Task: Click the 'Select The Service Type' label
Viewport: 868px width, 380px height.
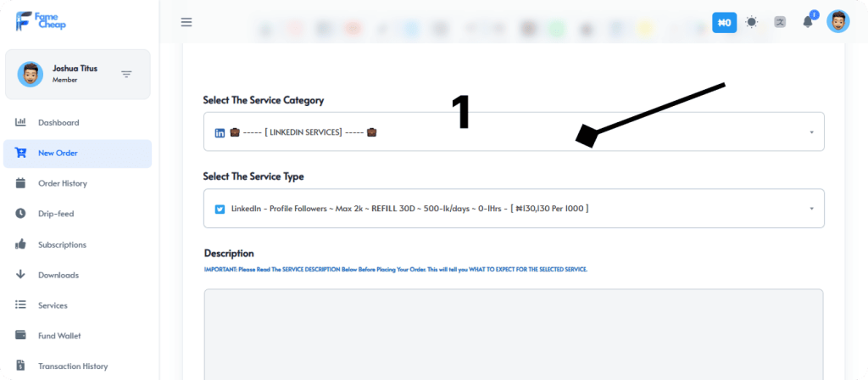Action: tap(253, 176)
